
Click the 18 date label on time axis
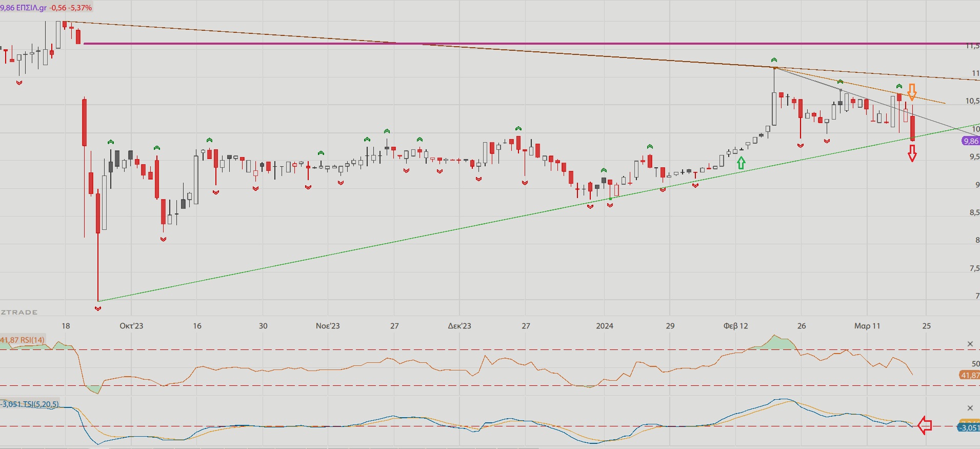pos(66,326)
